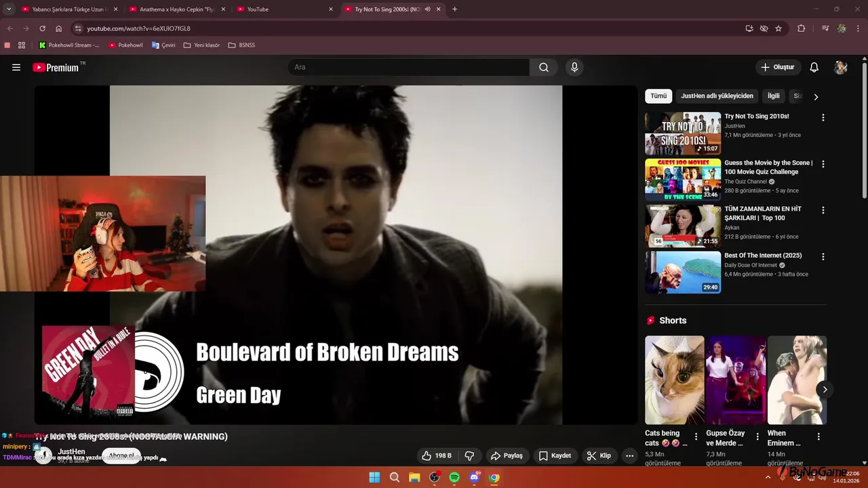Switch to Anathema x Hayko Cepkin tab
Viewport: 868px width, 488px height.
tap(176, 9)
